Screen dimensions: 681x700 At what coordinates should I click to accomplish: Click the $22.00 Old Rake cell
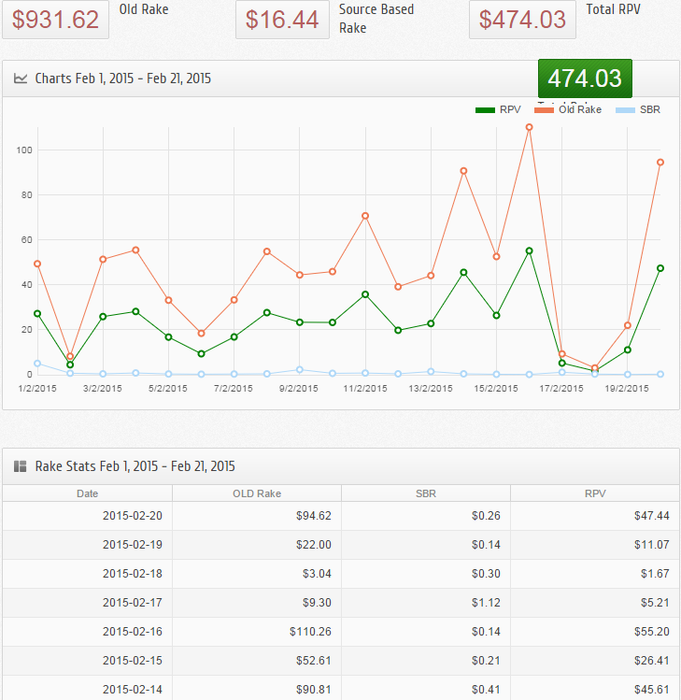(x=257, y=545)
